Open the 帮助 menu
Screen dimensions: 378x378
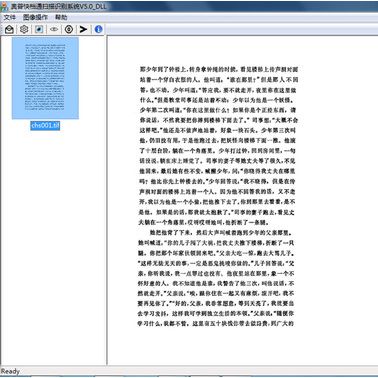(x=61, y=17)
